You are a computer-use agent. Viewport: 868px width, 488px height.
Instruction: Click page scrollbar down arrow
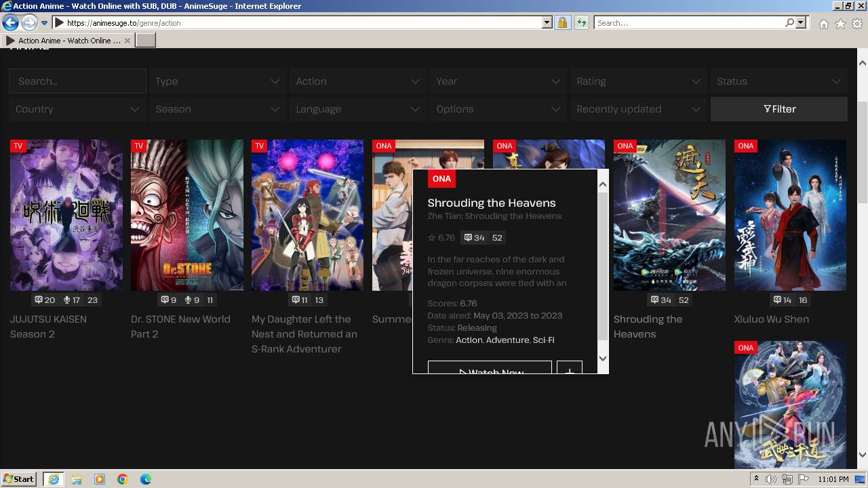click(x=863, y=455)
